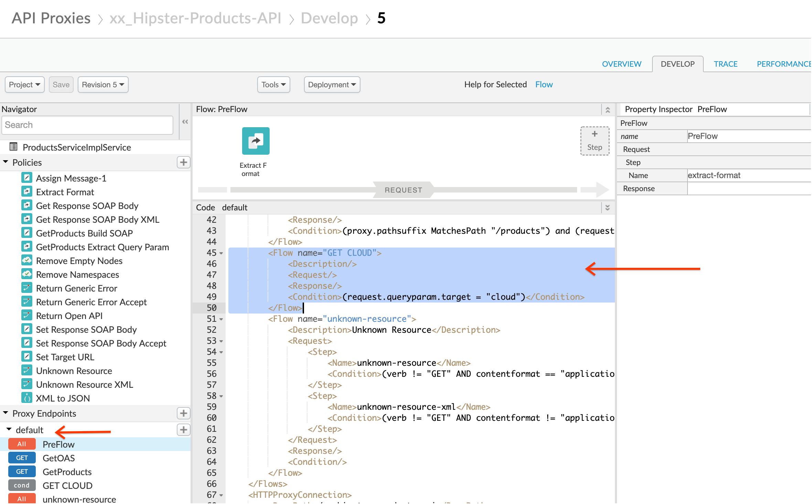Collapse the Navigator panel with double-chevron
The height and width of the screenshot is (504, 812).
185,122
